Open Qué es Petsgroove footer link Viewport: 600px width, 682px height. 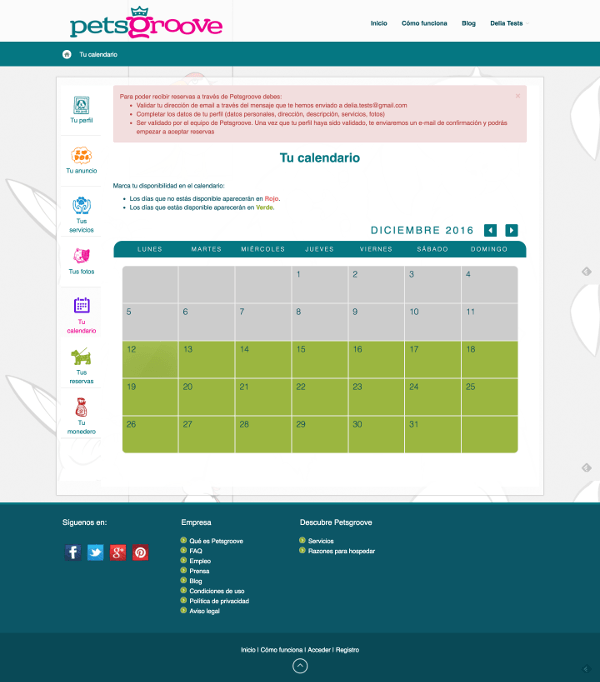(216, 541)
